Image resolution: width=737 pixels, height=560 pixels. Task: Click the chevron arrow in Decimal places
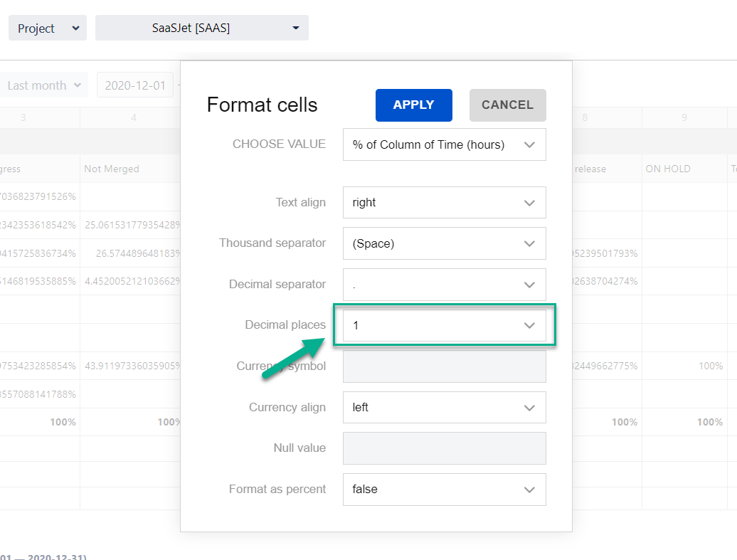pyautogui.click(x=529, y=325)
